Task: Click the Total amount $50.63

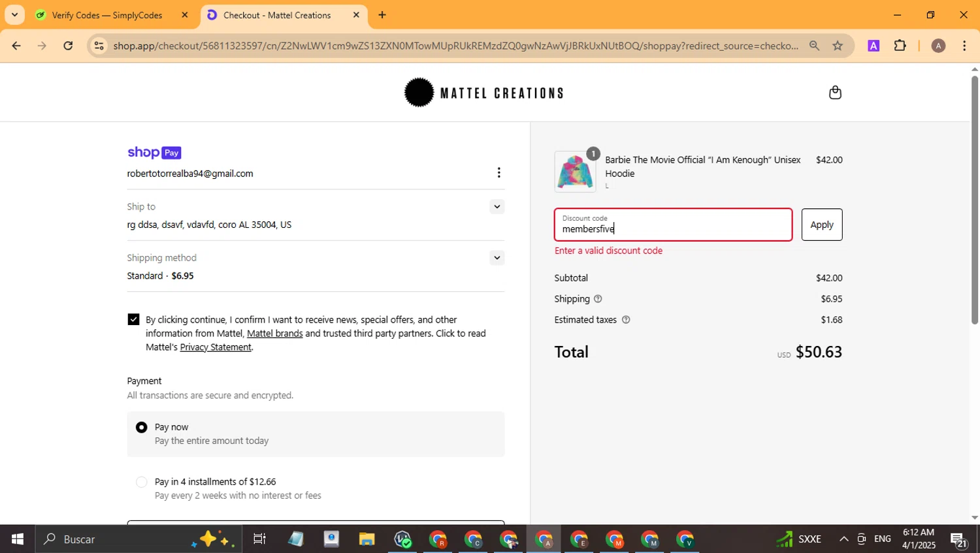Action: point(819,352)
